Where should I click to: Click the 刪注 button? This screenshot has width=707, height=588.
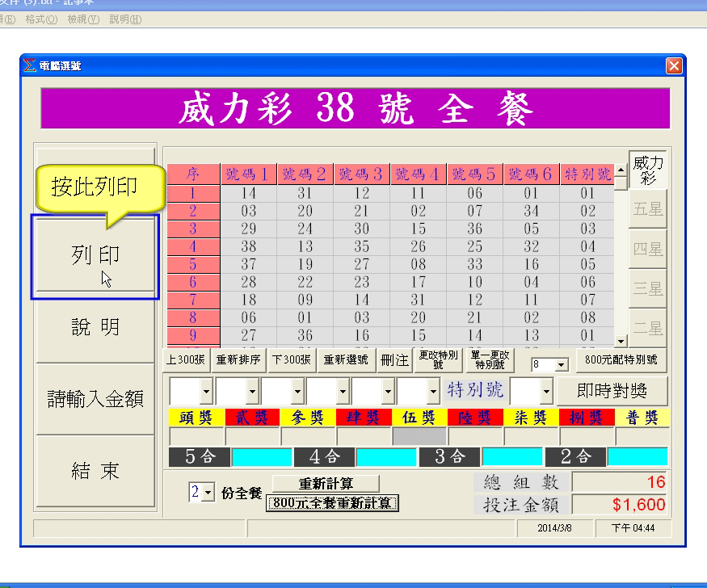click(x=394, y=360)
